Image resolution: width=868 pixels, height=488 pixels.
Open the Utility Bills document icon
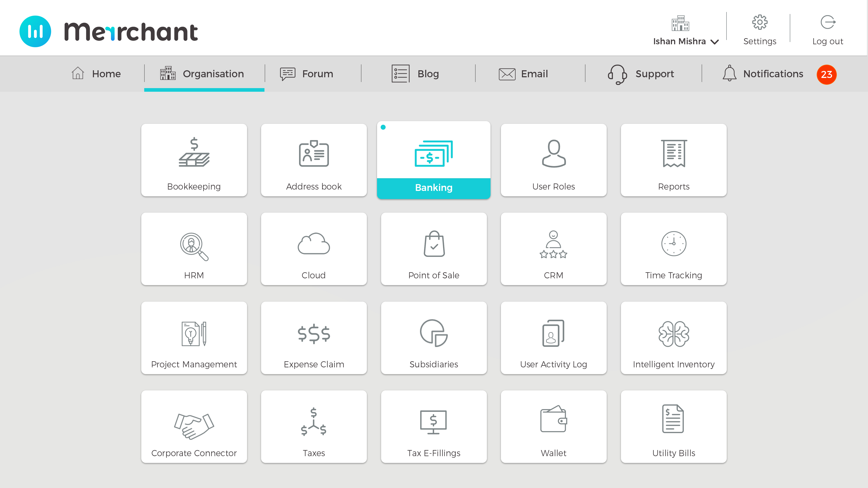tap(673, 419)
